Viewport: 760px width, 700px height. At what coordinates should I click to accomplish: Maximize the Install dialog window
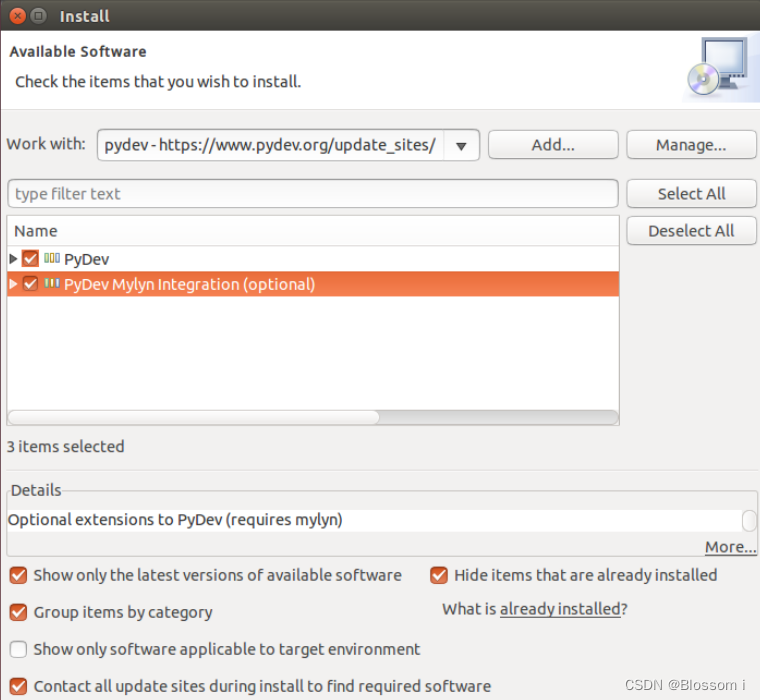click(38, 16)
